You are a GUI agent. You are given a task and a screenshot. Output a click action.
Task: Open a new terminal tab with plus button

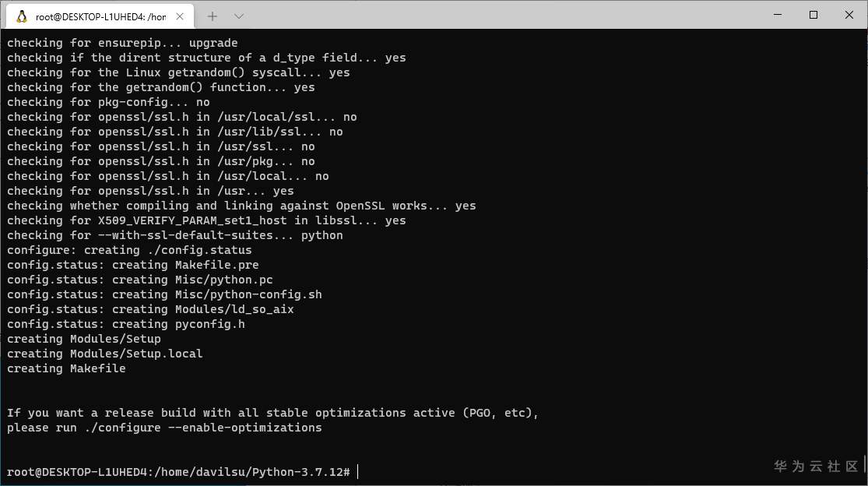pyautogui.click(x=213, y=16)
